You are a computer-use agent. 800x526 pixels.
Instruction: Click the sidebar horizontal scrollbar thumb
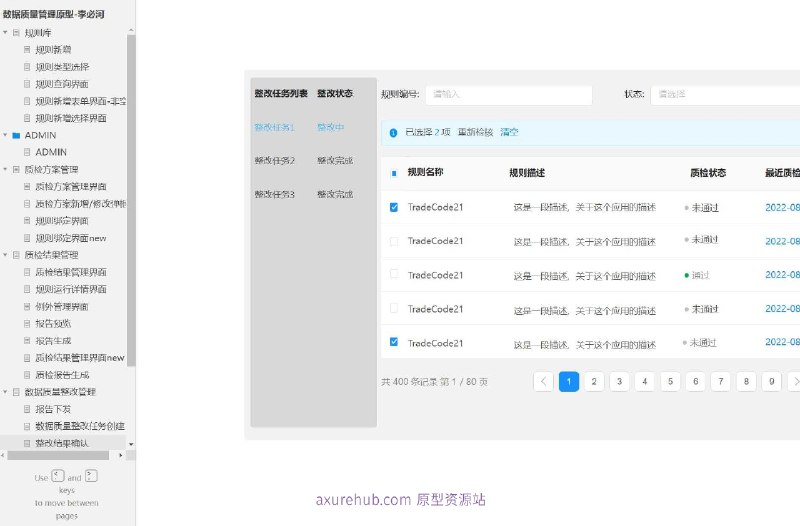pos(58,455)
